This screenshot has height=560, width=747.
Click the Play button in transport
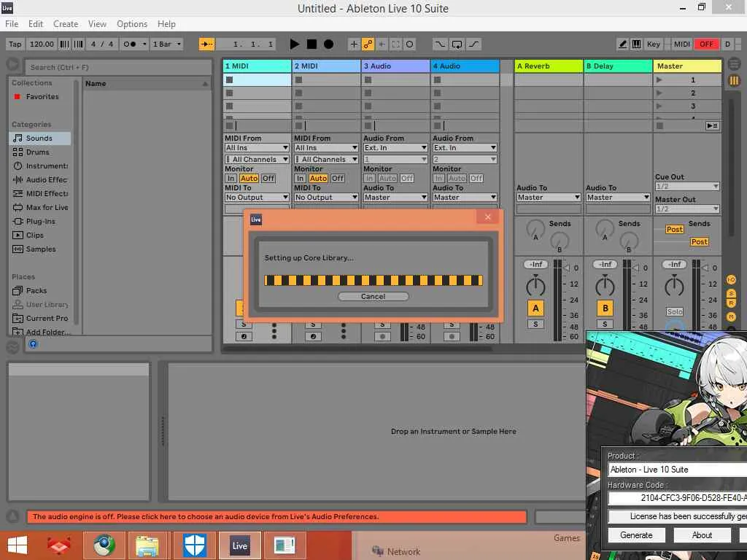(295, 44)
